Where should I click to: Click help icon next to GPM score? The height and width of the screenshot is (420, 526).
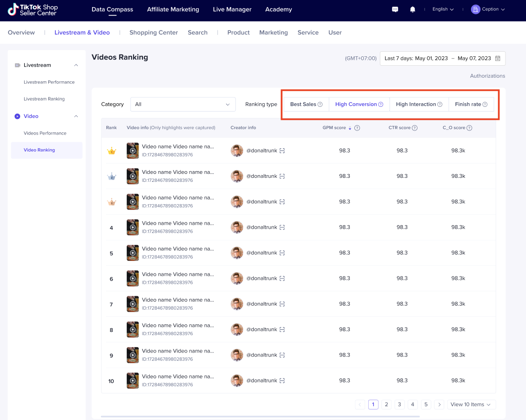coord(357,128)
